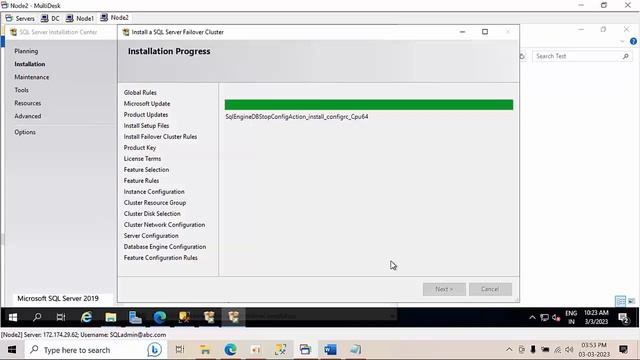Open the 10:23 AM clock on remote taskbar
This screenshot has height=360, width=640.
(x=596, y=317)
